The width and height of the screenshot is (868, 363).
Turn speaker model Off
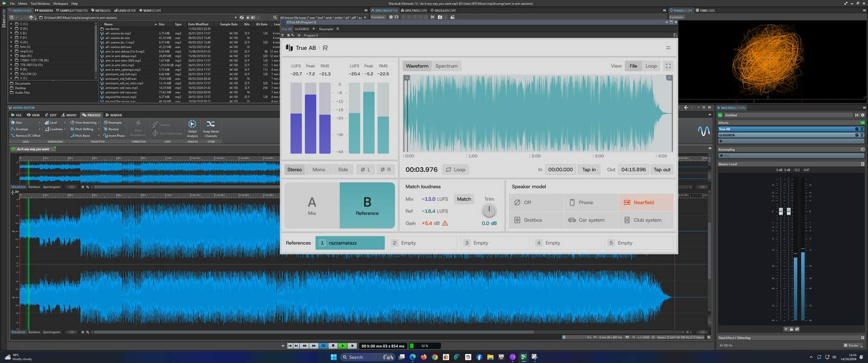[536, 202]
